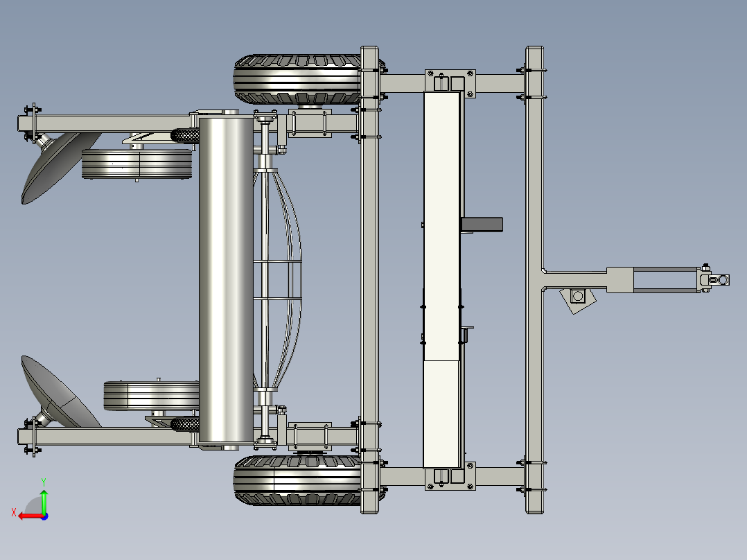The height and width of the screenshot is (560, 747).
Task: Select the vertical frame beam joined to the drawbar
Action: pos(534,280)
